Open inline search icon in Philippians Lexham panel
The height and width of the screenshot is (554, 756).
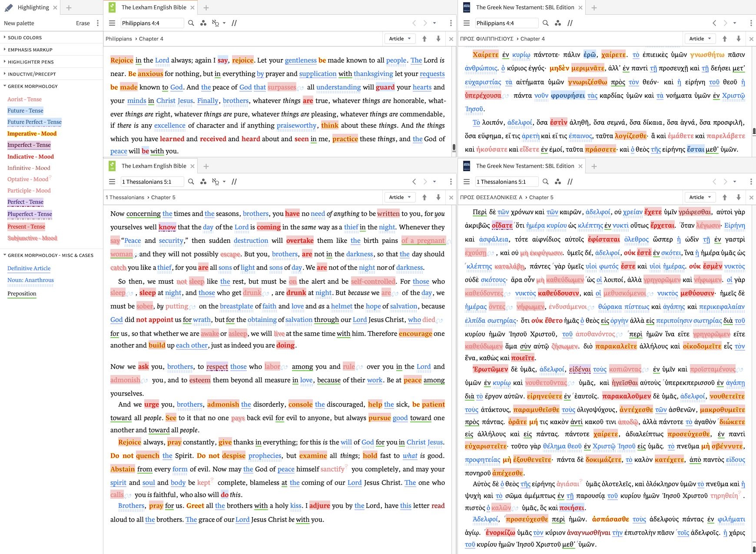click(216, 23)
